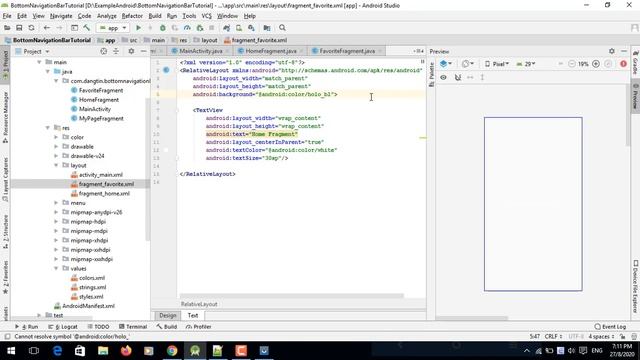Click the Save All toolbar icon
Screen dimensions: 640x360
[x=19, y=28]
